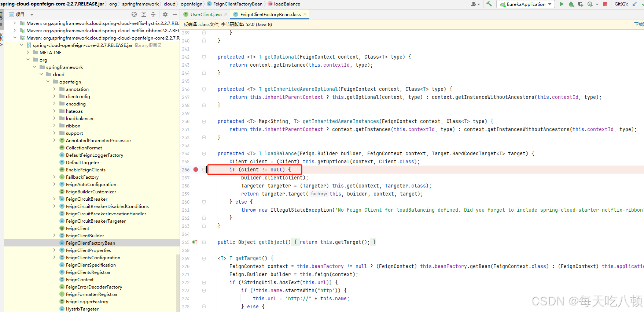
Task: Expand the annotation package
Action: (54, 89)
